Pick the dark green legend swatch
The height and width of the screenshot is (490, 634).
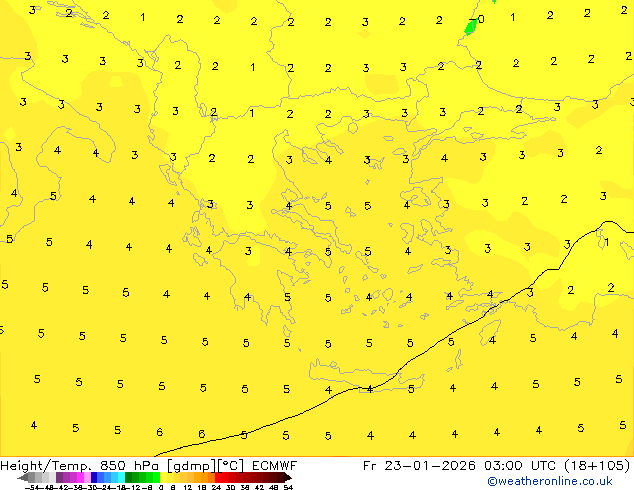[x=129, y=477]
